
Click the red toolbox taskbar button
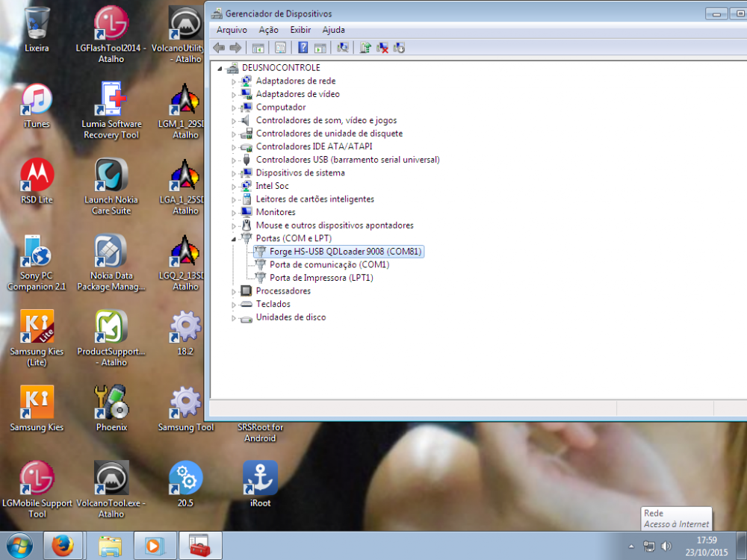[200, 546]
